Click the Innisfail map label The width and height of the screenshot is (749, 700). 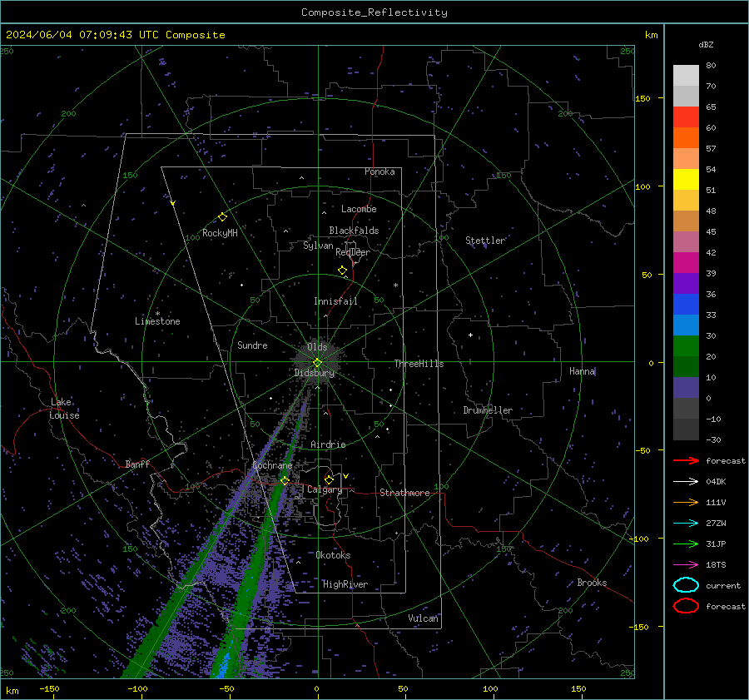pyautogui.click(x=335, y=301)
